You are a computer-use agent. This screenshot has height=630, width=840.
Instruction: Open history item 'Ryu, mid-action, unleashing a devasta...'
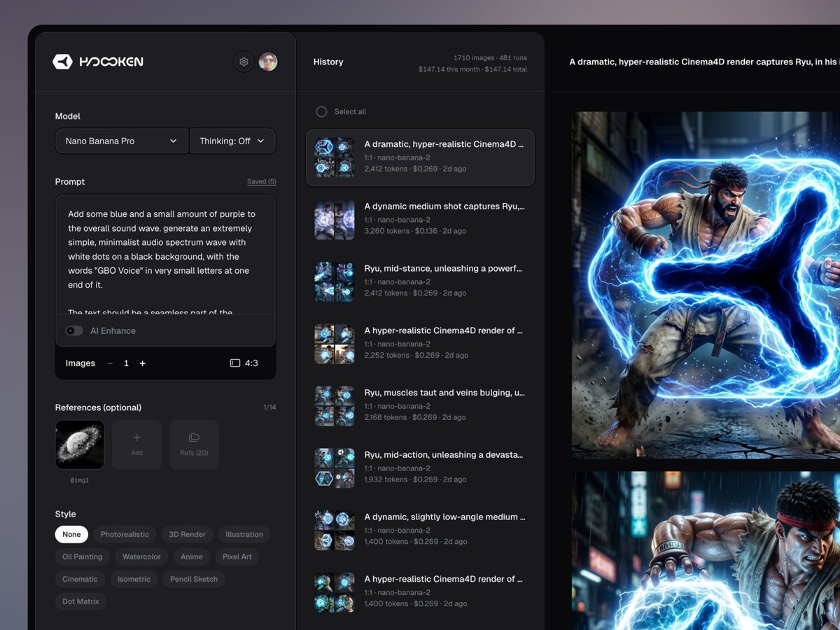click(x=420, y=468)
